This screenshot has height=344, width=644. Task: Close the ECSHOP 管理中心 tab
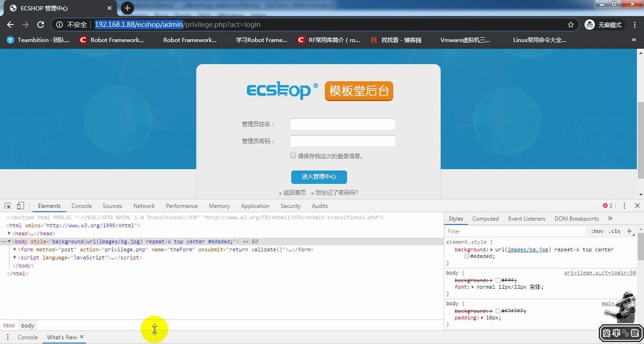[110, 8]
